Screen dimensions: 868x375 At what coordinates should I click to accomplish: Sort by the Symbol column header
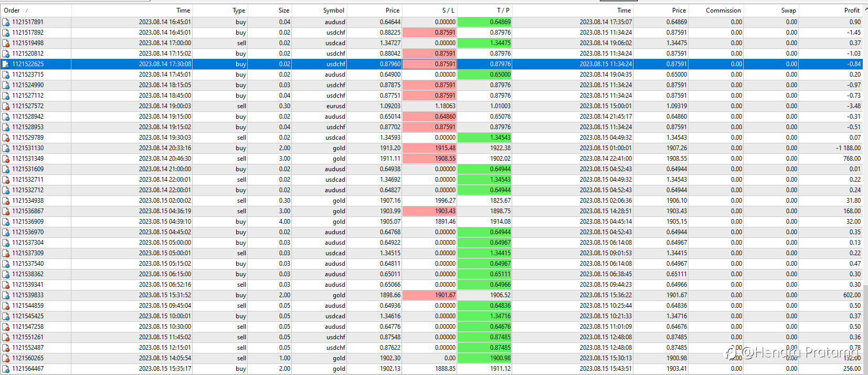tap(320, 11)
